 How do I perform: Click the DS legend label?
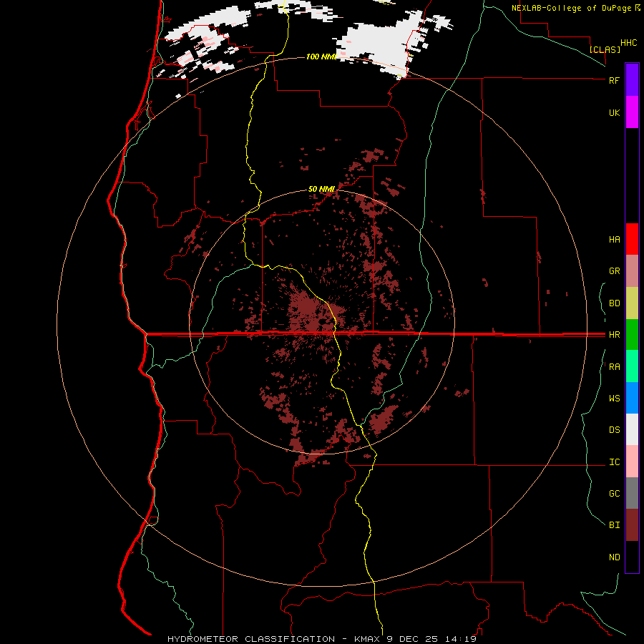tap(614, 430)
